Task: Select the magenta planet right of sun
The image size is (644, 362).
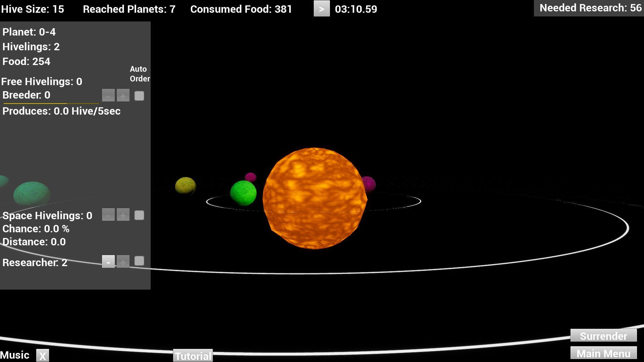Action: coord(370,184)
